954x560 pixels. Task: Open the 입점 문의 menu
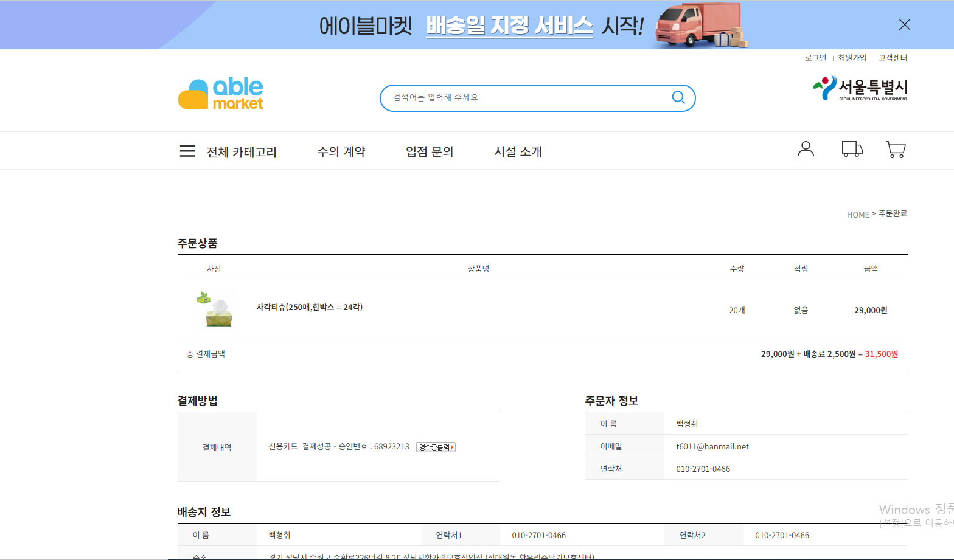(x=430, y=151)
